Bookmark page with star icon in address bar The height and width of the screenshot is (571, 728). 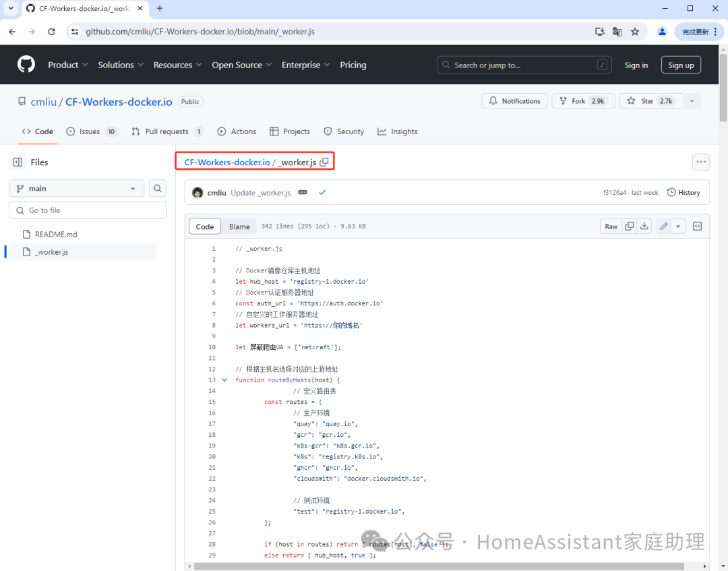(635, 32)
